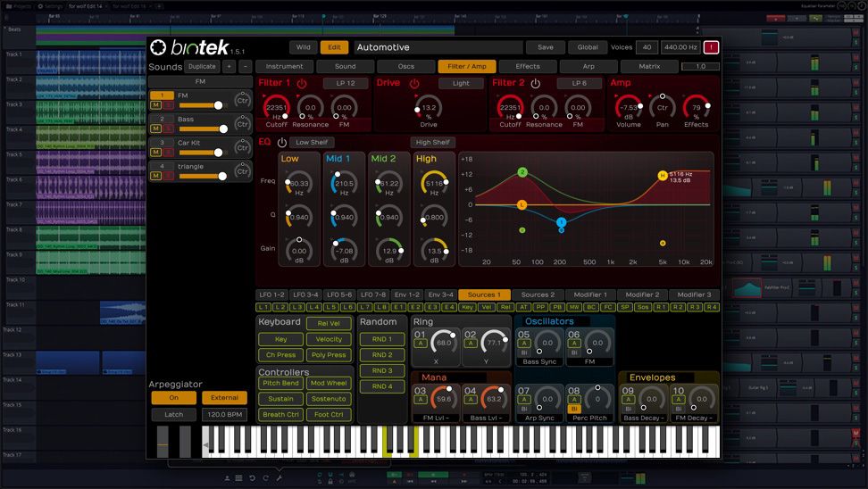
Task: Click the Wild mode button
Action: click(304, 47)
